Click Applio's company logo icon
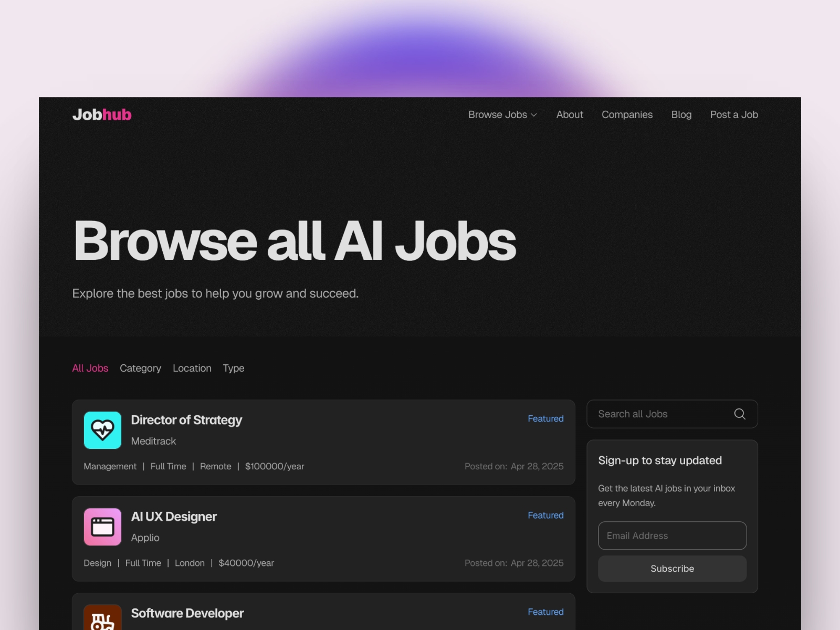Image resolution: width=840 pixels, height=630 pixels. pos(102,527)
